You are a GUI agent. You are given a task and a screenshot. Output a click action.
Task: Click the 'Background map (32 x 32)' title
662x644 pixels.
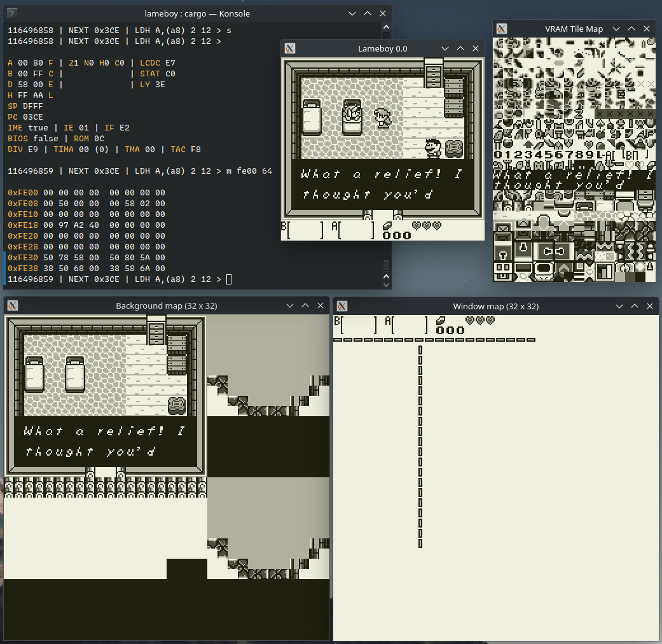(167, 305)
